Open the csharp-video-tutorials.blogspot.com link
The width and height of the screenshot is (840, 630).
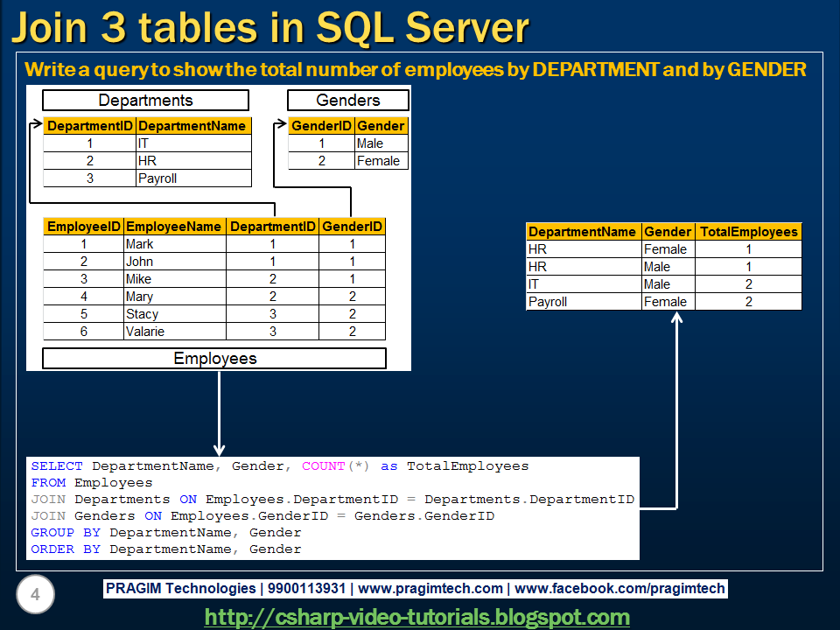click(416, 617)
